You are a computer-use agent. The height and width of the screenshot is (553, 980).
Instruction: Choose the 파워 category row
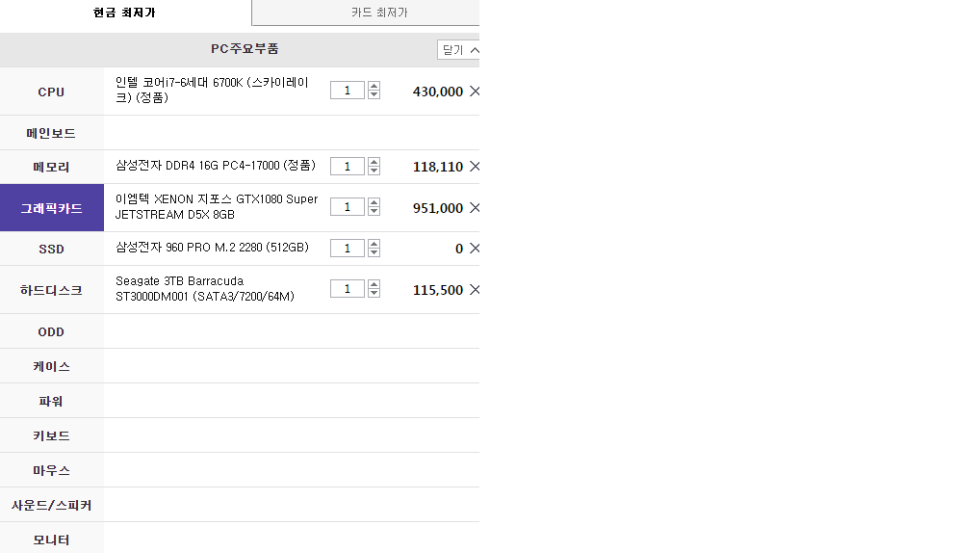pos(51,401)
